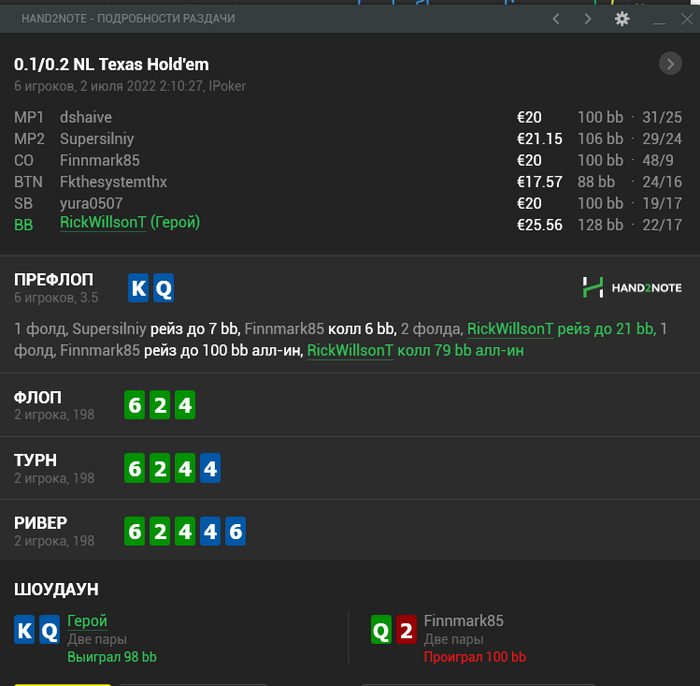
Task: Click 'Проиграл 100 bb' result text
Action: (x=475, y=657)
